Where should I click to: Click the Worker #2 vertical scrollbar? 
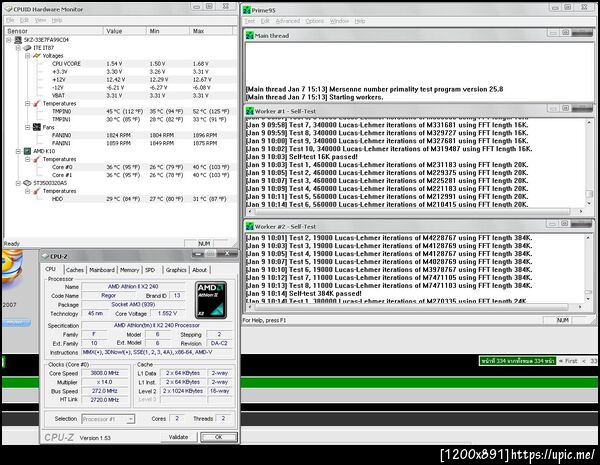click(588, 267)
